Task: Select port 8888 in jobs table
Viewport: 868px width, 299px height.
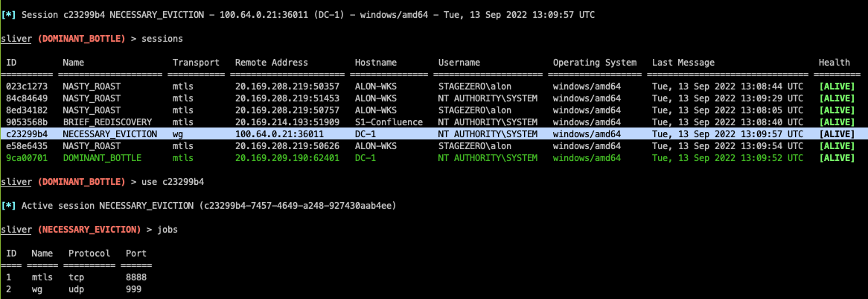Action: tap(136, 277)
